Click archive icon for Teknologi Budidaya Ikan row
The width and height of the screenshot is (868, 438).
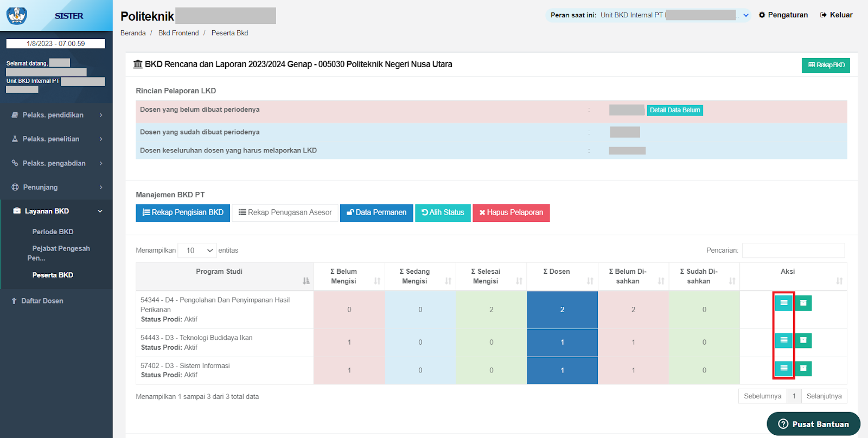click(803, 340)
